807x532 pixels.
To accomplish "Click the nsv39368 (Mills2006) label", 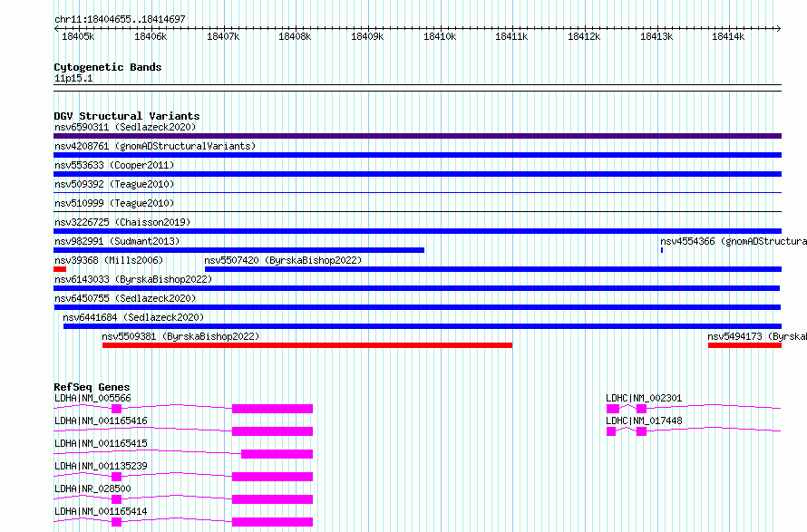I will coord(109,260).
